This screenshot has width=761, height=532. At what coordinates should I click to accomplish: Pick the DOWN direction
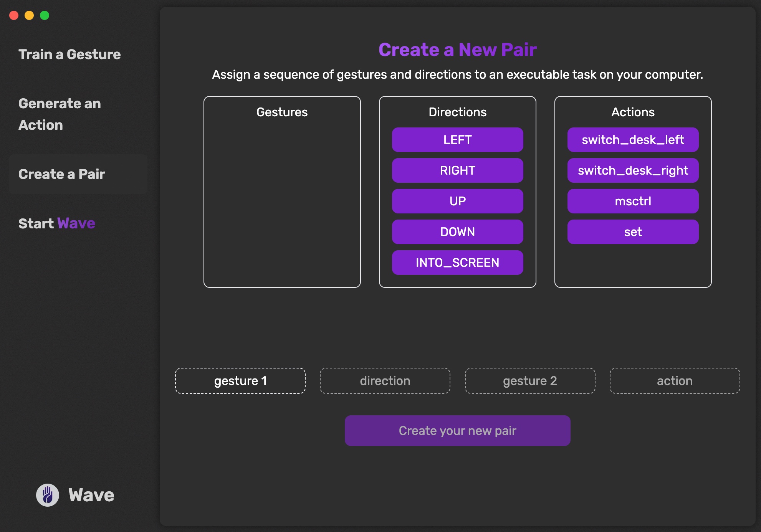point(457,232)
